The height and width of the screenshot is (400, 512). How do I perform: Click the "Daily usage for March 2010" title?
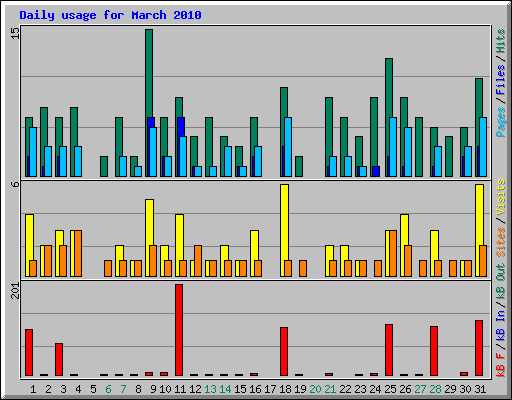click(x=110, y=15)
